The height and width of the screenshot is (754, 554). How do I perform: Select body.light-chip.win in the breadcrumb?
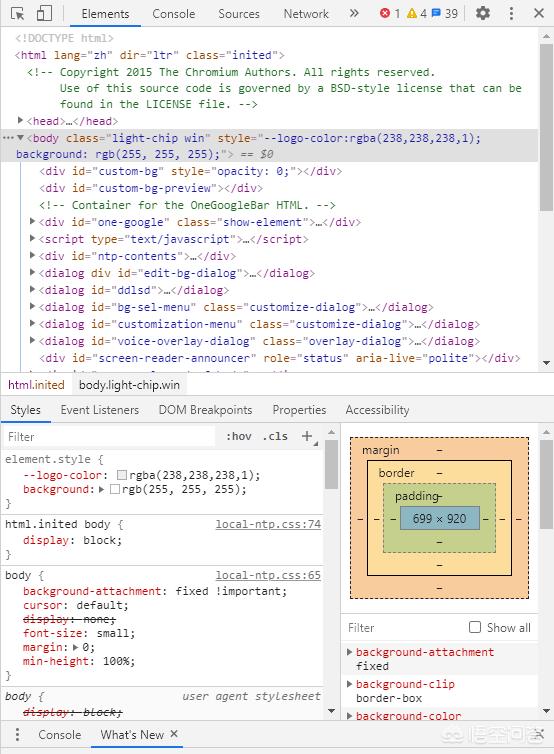pyautogui.click(x=129, y=385)
